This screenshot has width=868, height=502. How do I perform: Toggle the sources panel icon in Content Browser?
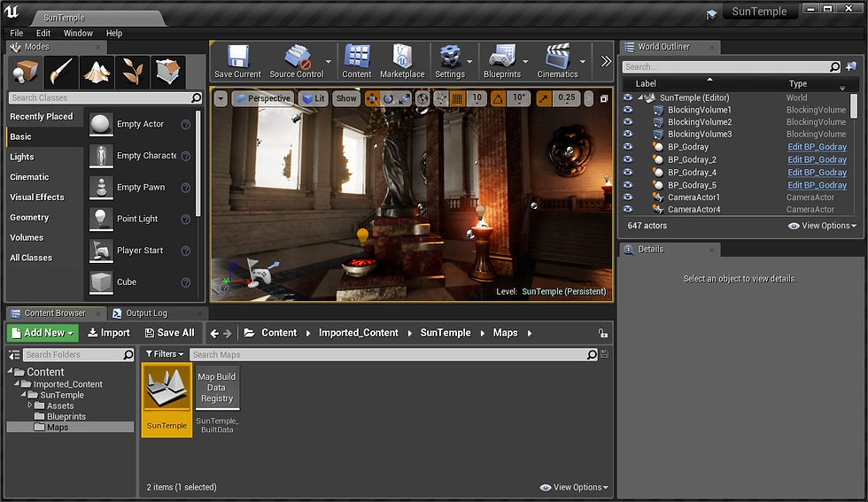(14, 355)
